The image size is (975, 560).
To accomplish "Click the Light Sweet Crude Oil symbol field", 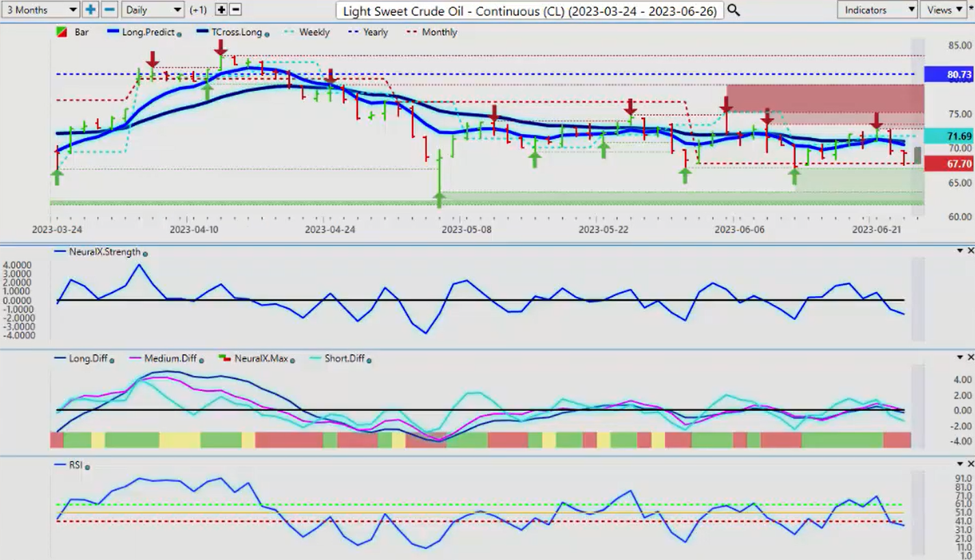I will [530, 10].
